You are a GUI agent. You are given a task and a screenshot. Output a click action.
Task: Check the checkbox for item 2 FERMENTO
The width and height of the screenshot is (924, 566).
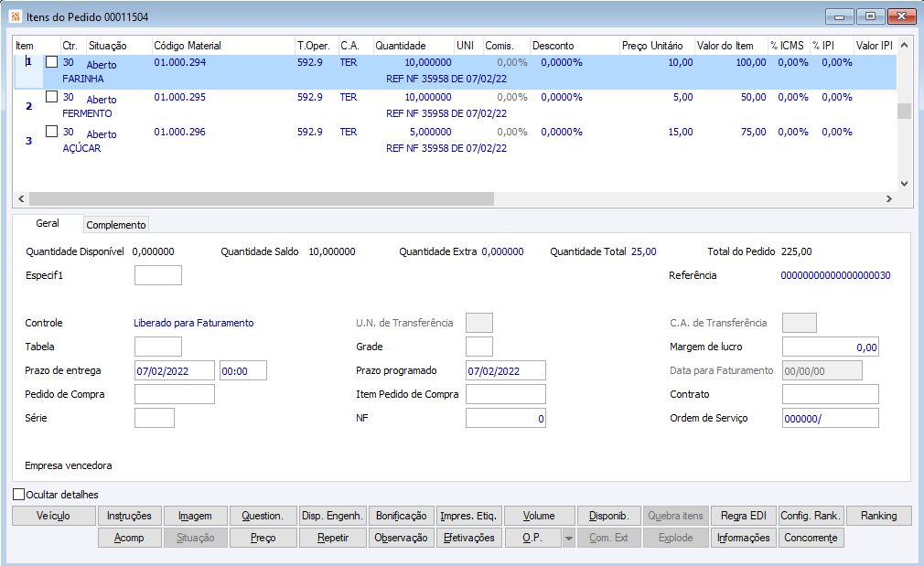pos(51,97)
